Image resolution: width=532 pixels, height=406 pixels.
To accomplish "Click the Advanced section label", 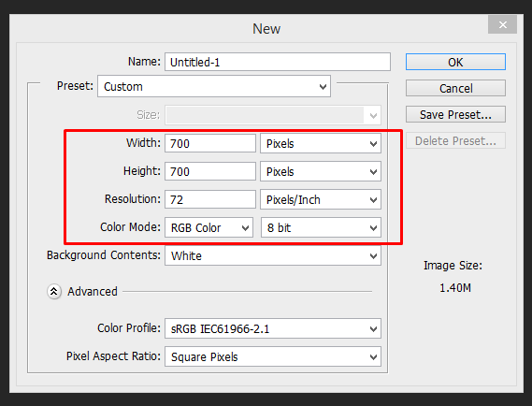I will tap(93, 292).
